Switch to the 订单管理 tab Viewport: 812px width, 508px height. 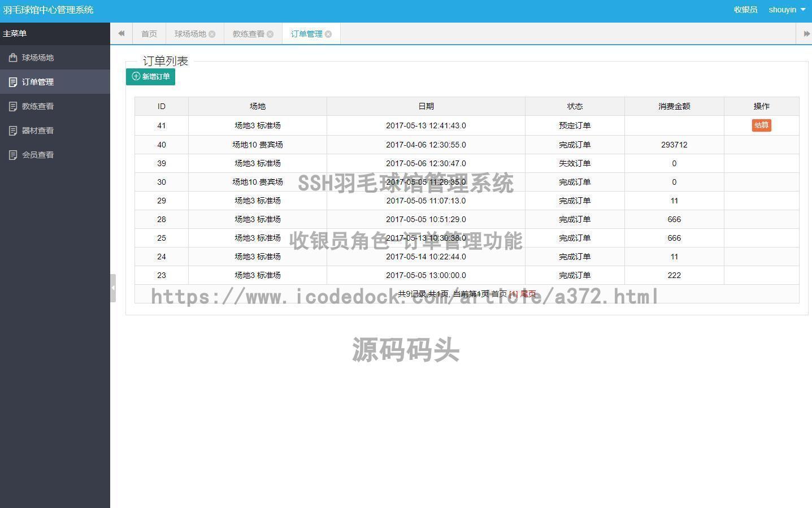click(306, 33)
